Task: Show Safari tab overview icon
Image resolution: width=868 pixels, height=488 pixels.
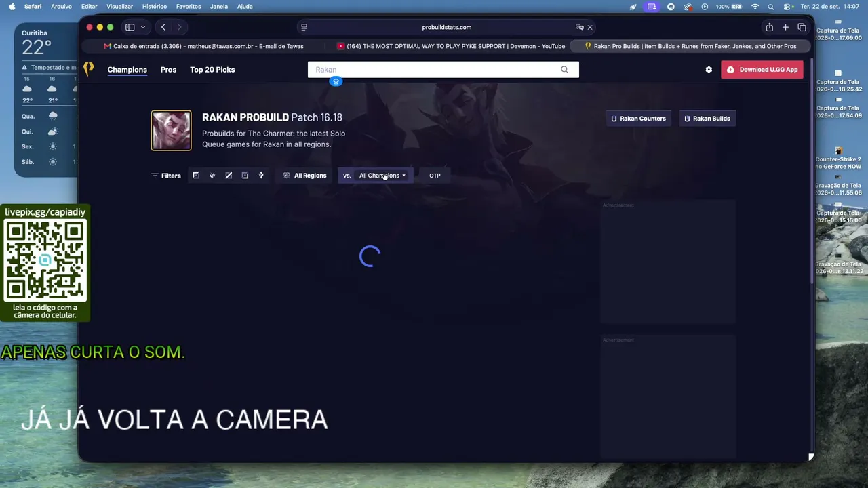Action: point(802,27)
